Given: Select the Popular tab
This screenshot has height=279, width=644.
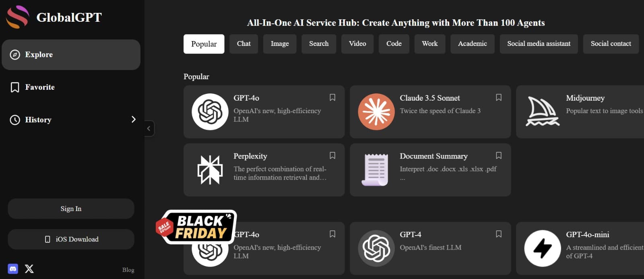Looking at the screenshot, I should (204, 44).
